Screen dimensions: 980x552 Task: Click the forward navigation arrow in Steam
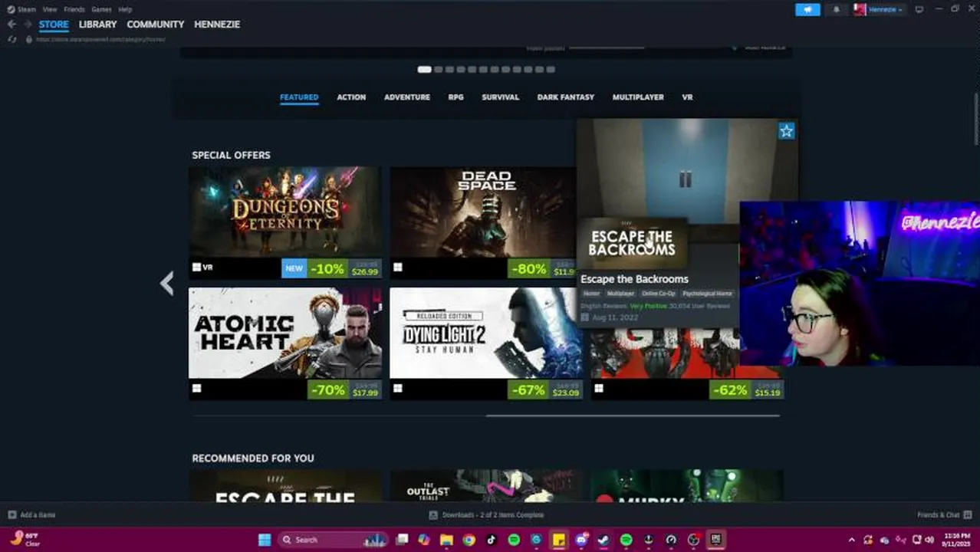(x=28, y=25)
